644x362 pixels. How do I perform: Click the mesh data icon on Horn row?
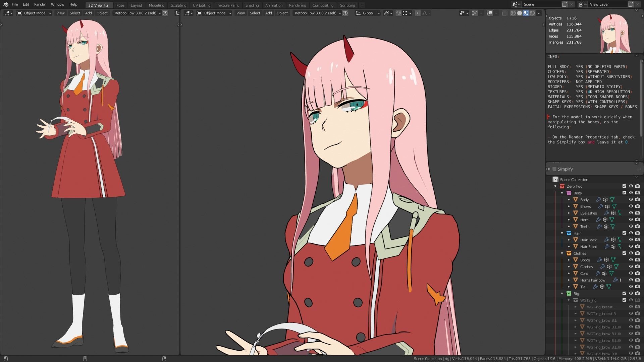(x=612, y=220)
